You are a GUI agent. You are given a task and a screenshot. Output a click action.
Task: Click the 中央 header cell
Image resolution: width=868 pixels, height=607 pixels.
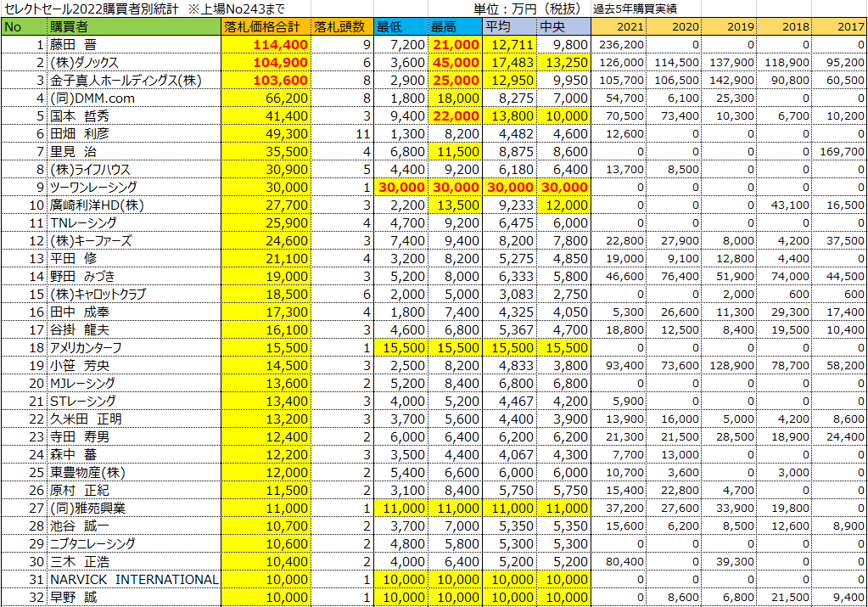[563, 26]
